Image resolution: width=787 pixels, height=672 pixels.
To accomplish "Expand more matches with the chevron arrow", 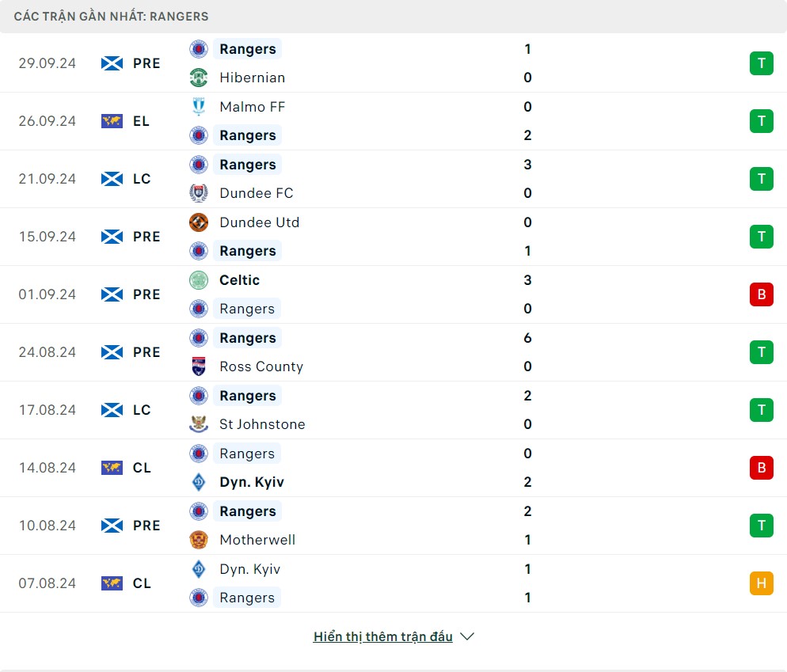I will click(x=467, y=636).
